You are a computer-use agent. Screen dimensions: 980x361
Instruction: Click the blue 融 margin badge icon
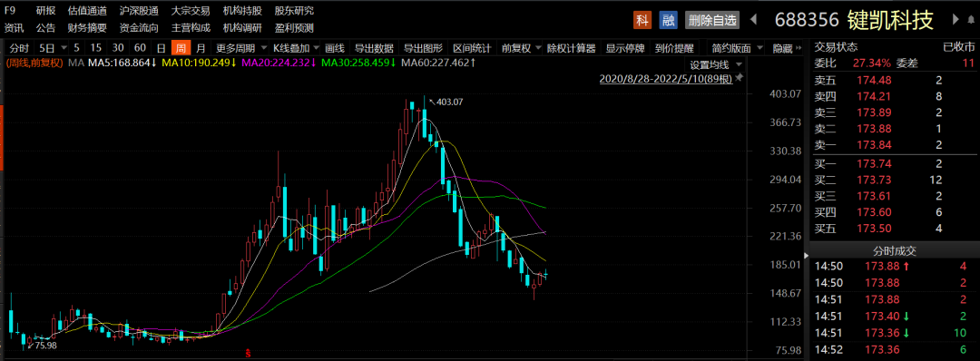668,20
